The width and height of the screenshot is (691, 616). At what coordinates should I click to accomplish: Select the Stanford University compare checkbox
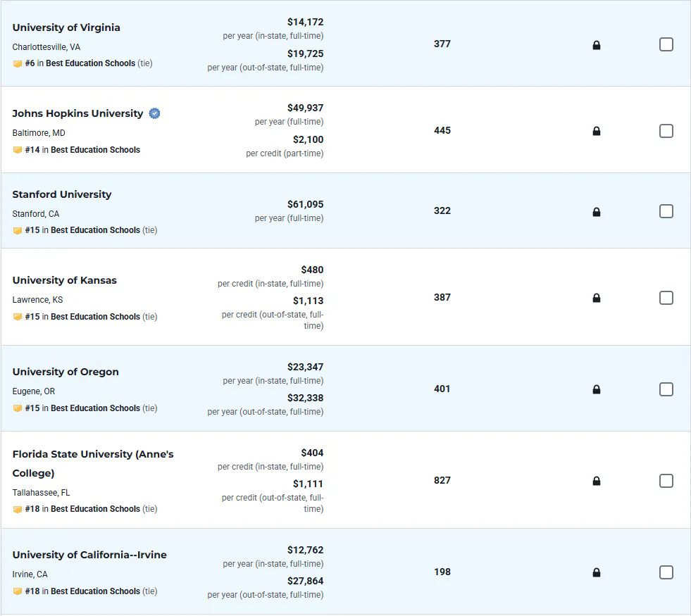click(666, 211)
